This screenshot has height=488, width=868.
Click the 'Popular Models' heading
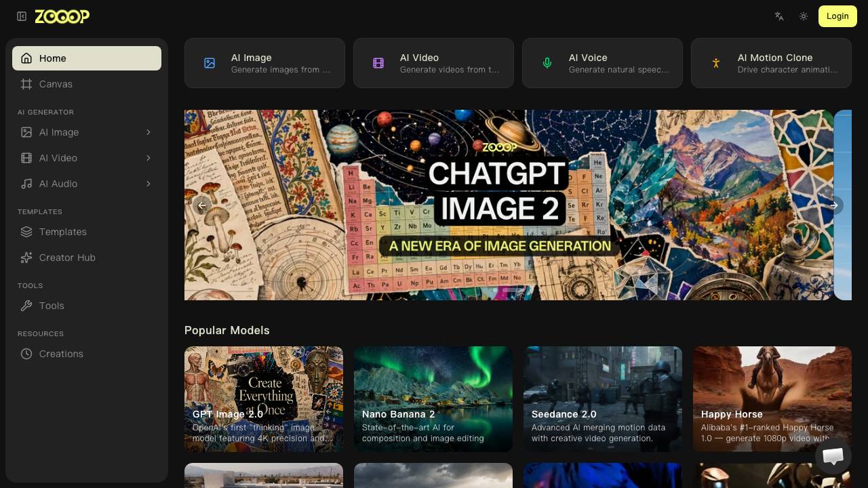(227, 330)
